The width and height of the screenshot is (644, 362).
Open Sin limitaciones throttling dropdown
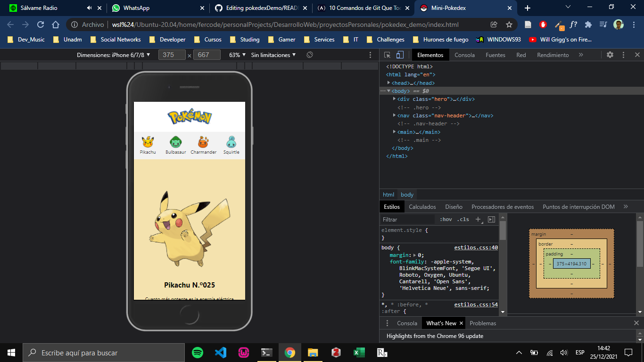click(x=273, y=55)
